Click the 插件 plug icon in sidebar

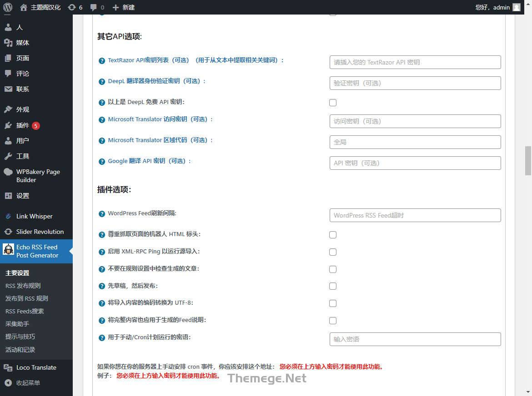pyautogui.click(x=8, y=126)
